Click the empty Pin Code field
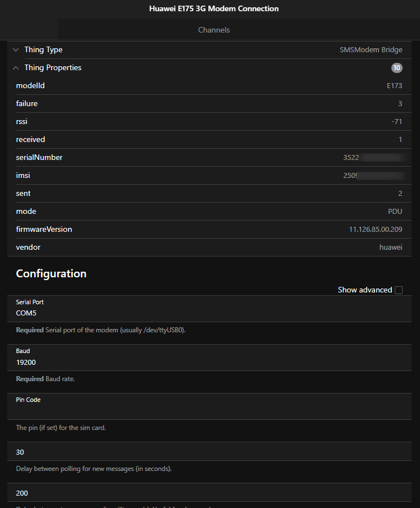The width and height of the screenshot is (420, 508). 210,411
